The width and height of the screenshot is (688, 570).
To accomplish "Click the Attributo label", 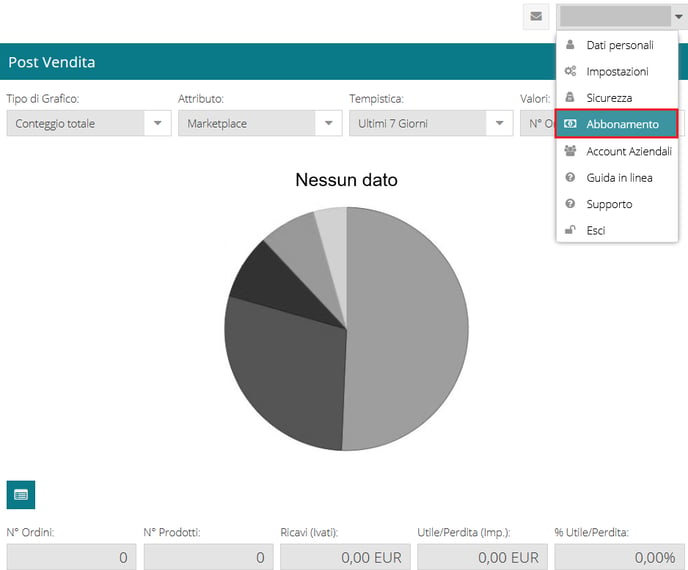I will pyautogui.click(x=201, y=99).
